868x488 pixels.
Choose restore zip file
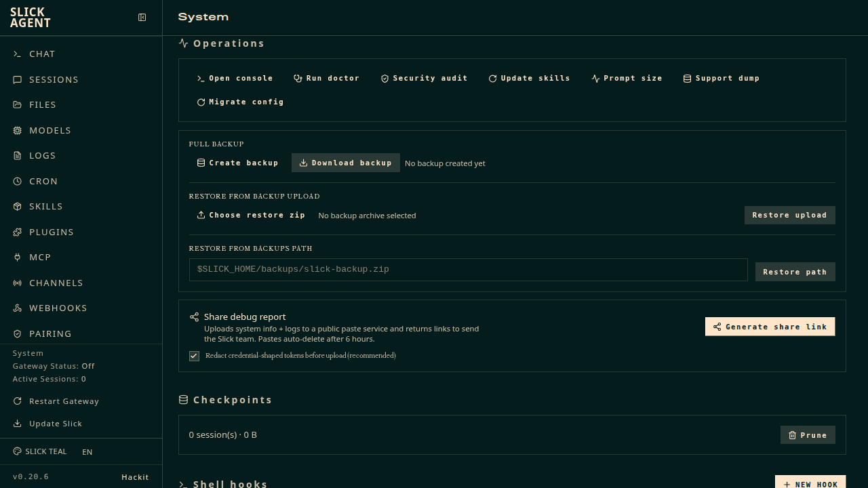coord(251,215)
